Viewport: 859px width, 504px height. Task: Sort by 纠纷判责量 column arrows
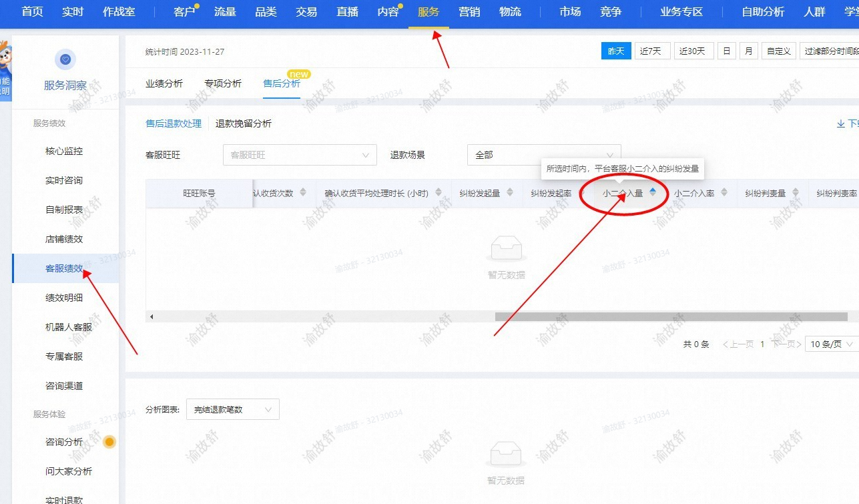click(796, 192)
